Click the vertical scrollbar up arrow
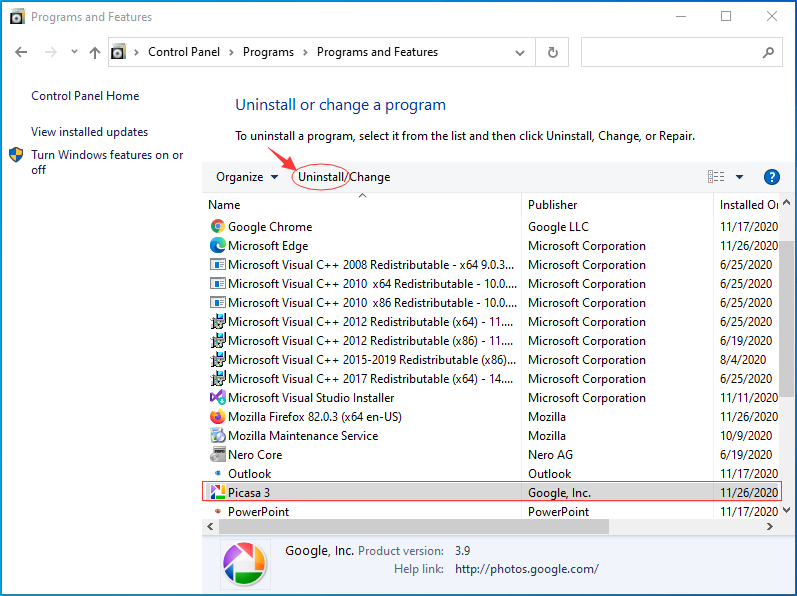This screenshot has width=797, height=596. pos(787,202)
